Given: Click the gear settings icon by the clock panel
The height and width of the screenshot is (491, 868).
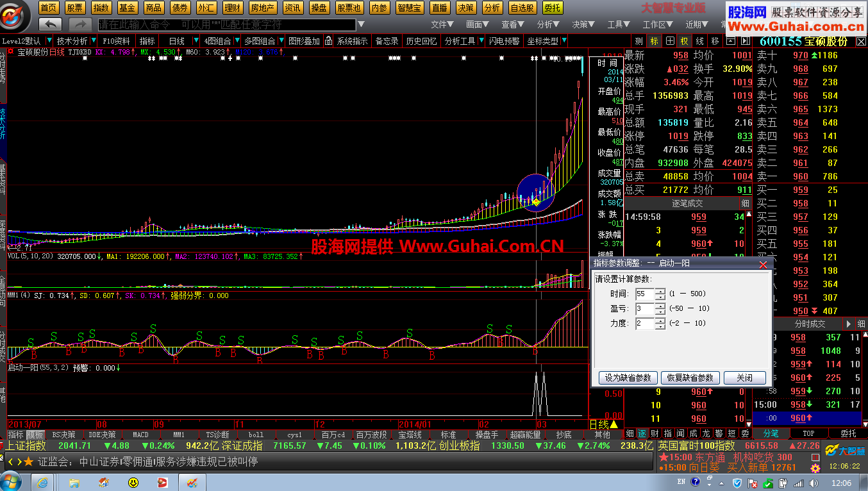Looking at the screenshot, I should click(815, 469).
